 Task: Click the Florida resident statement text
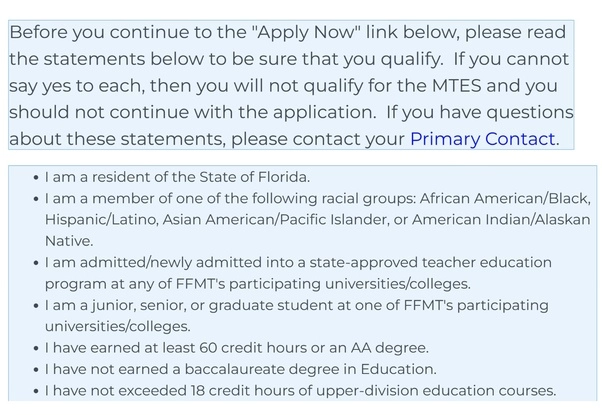(x=177, y=177)
